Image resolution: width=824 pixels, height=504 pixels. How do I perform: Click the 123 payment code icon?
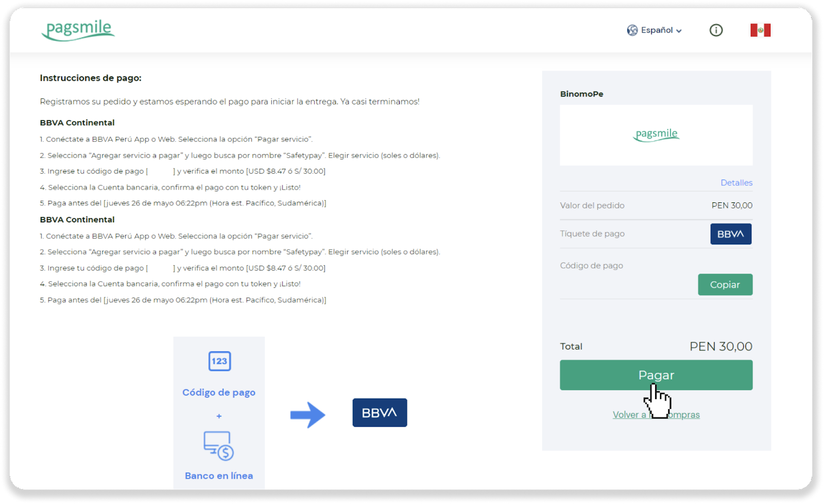pos(219,361)
